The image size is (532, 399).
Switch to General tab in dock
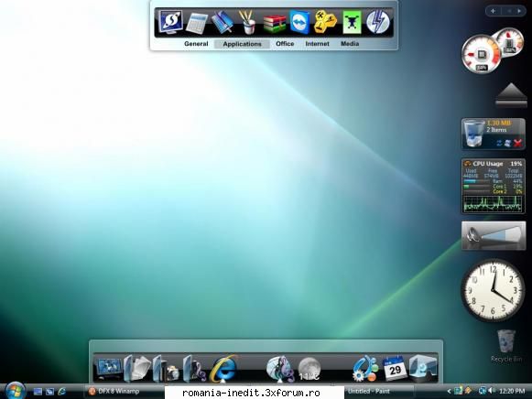click(x=196, y=44)
